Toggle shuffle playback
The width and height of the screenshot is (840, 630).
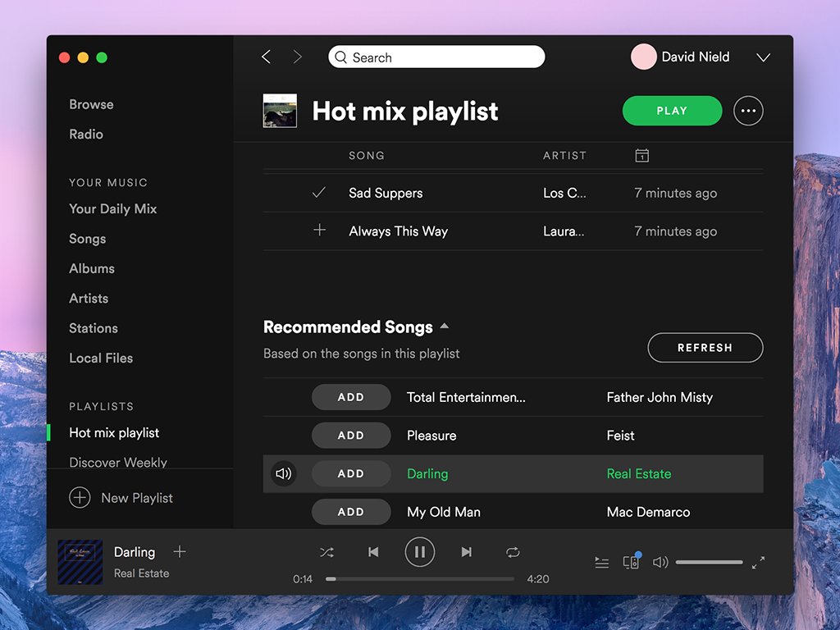(326, 552)
